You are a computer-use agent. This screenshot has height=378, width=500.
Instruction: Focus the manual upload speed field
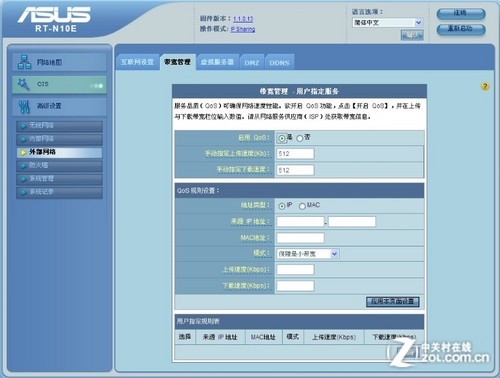click(295, 154)
